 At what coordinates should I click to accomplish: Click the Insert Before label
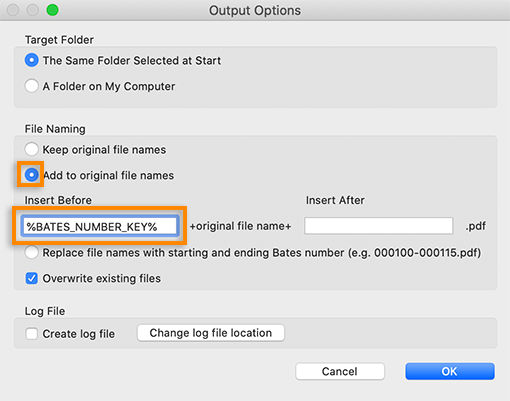point(58,200)
